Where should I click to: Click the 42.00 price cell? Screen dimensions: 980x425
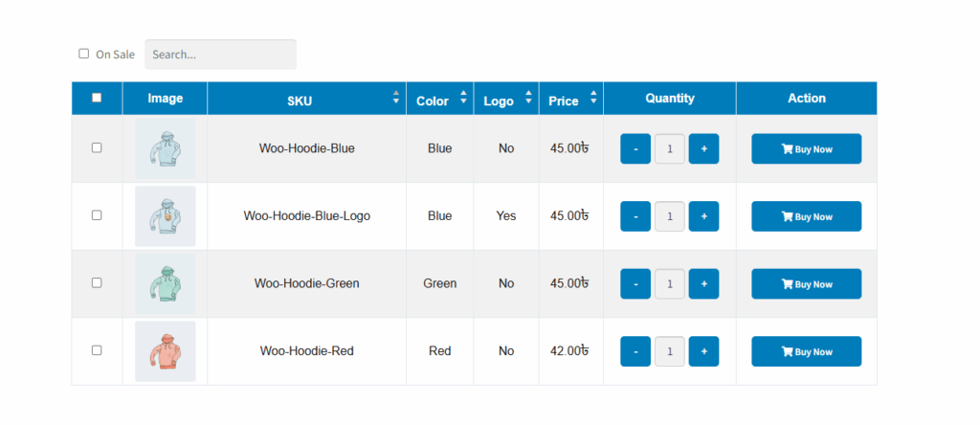[x=570, y=350]
